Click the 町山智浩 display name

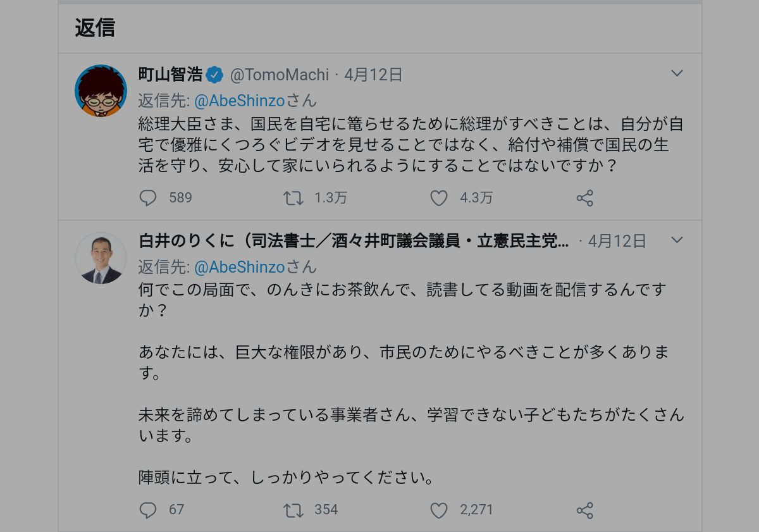point(171,75)
